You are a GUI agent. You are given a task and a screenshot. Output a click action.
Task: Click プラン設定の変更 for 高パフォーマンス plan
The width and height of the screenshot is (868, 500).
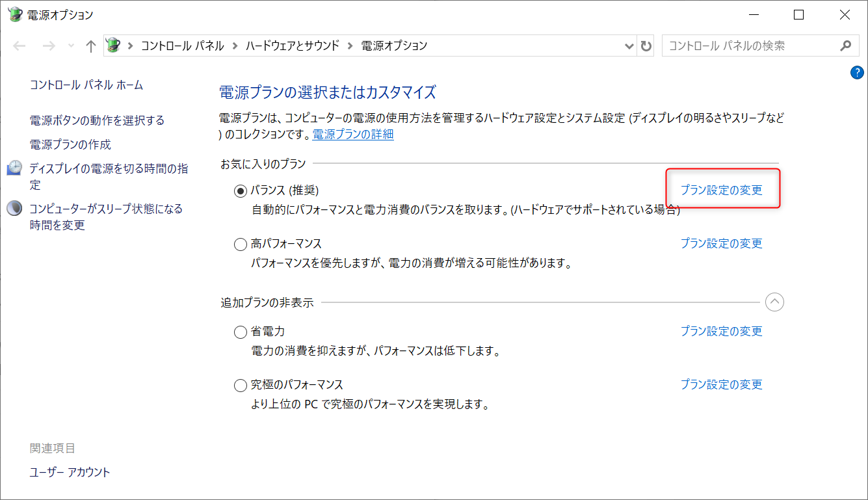pos(721,243)
